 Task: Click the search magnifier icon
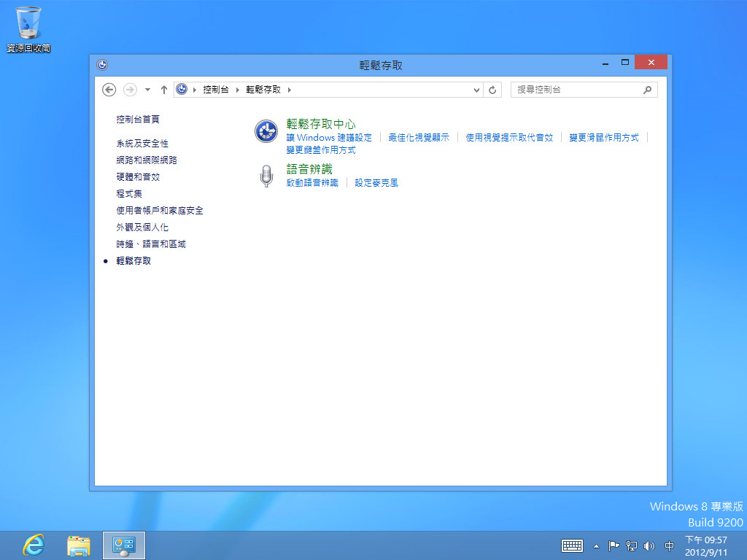tap(648, 90)
